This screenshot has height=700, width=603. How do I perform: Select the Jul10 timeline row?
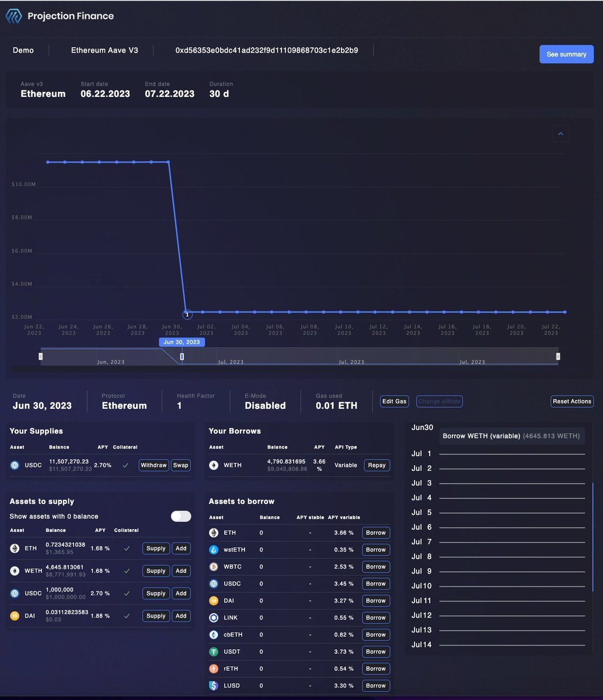[x=498, y=586]
